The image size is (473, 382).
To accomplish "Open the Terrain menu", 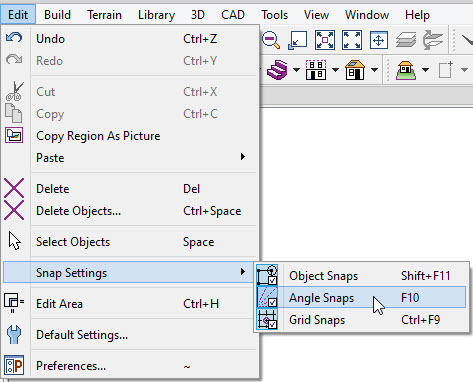I will (104, 15).
